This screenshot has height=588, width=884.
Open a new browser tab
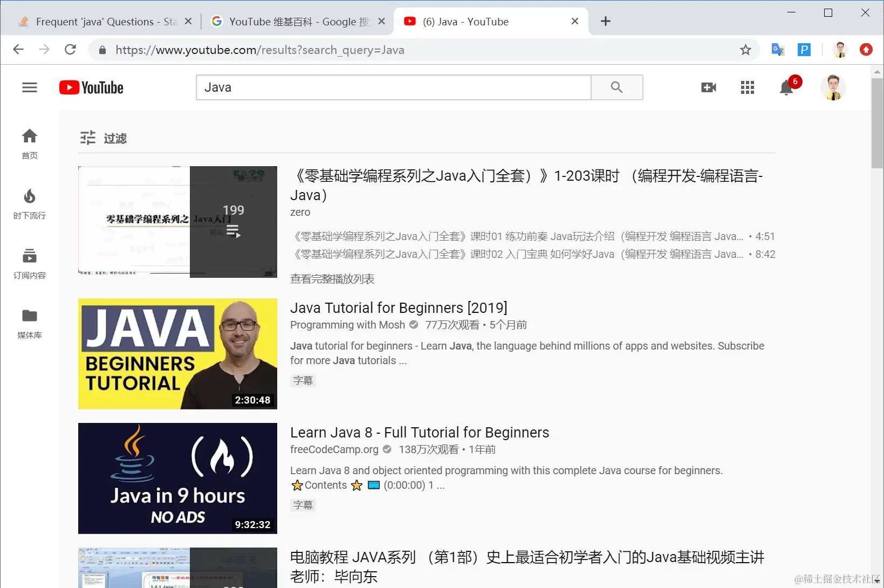point(606,21)
